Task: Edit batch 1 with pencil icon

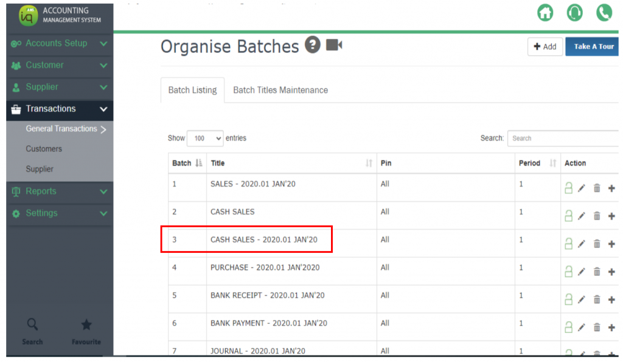Action: click(582, 188)
